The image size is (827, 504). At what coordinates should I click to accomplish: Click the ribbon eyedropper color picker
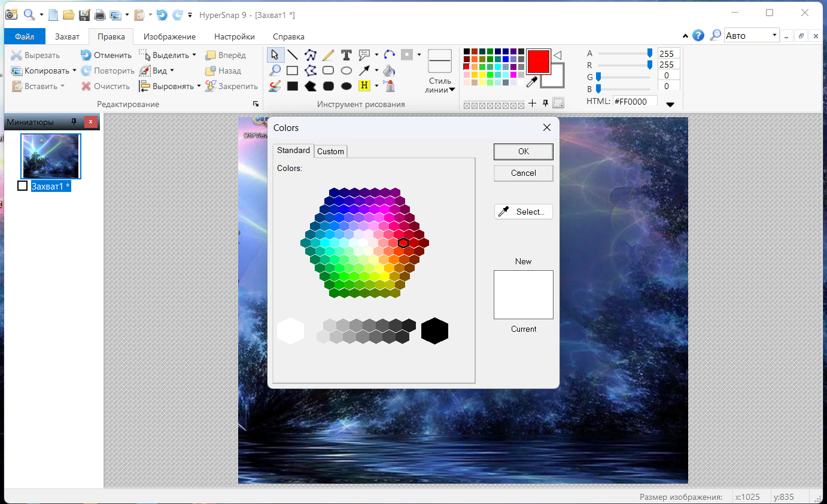531,82
